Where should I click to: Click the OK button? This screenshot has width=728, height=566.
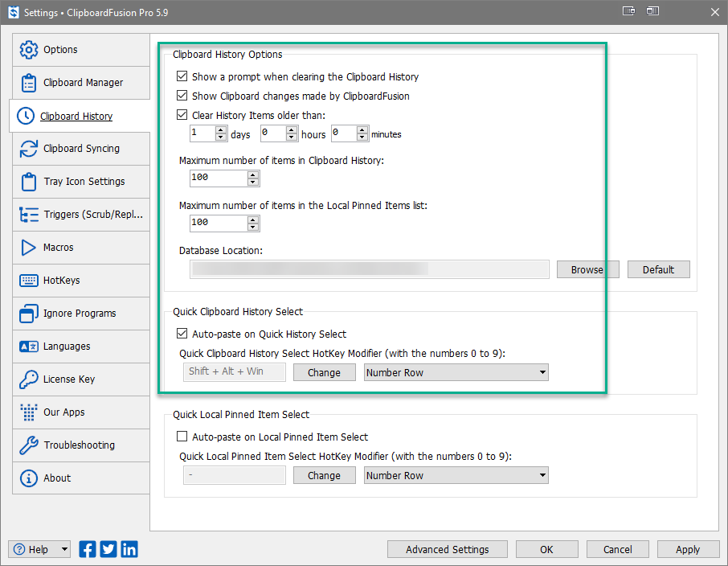coord(546,550)
